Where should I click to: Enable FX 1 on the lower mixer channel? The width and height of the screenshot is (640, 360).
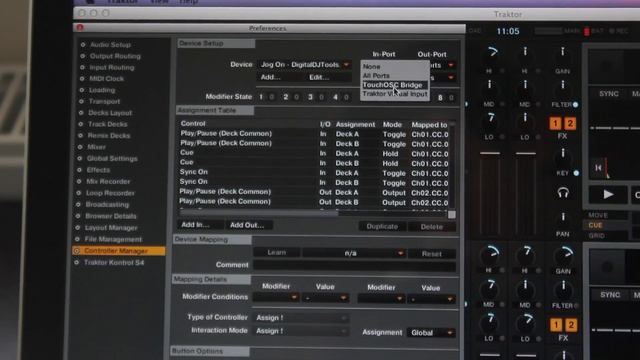coord(556,325)
